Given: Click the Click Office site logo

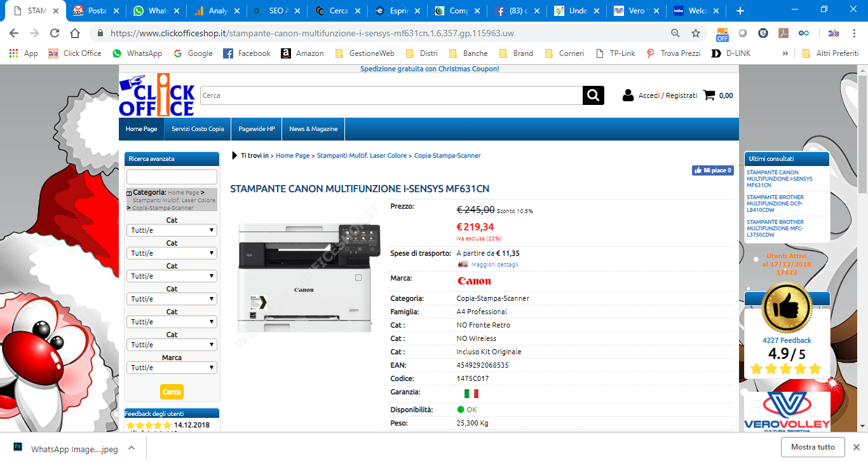Looking at the screenshot, I should [157, 95].
